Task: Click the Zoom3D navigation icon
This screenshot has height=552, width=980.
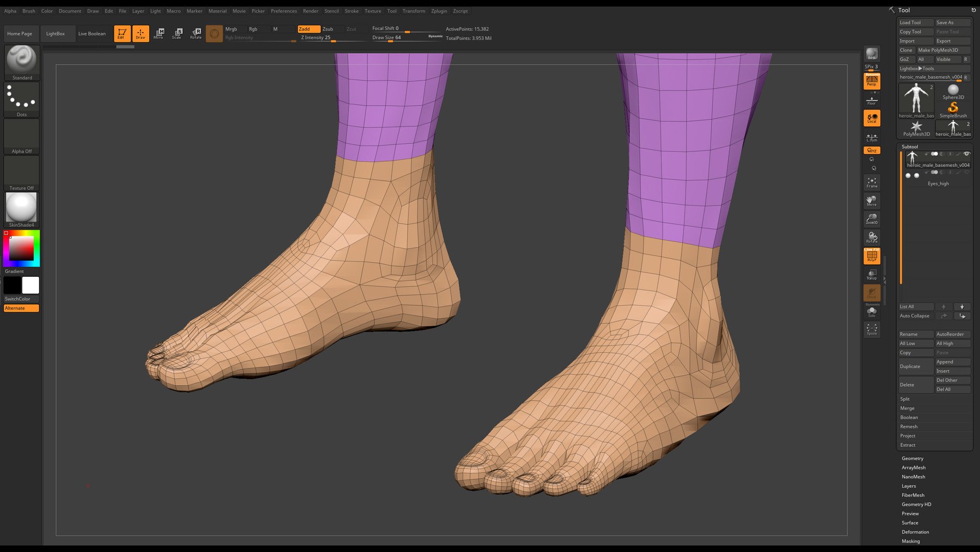Action: [x=872, y=219]
